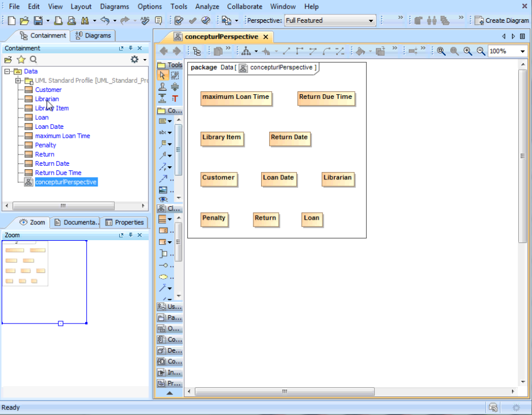Select the text tool in diagram palette
Screen dimensions: 532x415
pos(175,98)
